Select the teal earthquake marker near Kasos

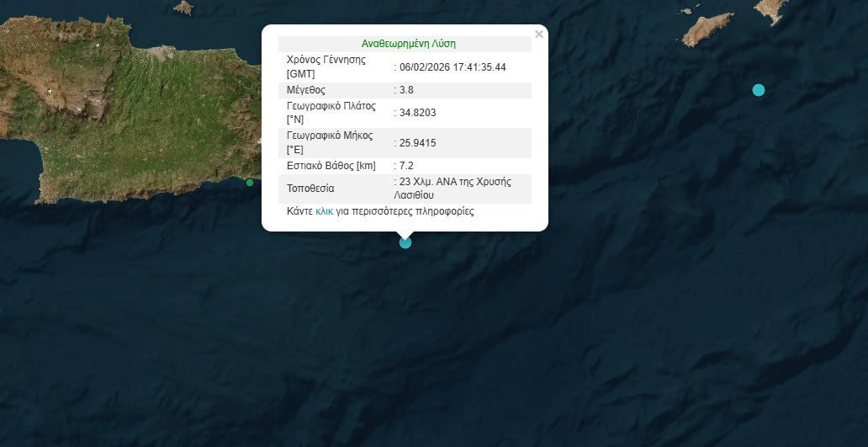coord(759,90)
